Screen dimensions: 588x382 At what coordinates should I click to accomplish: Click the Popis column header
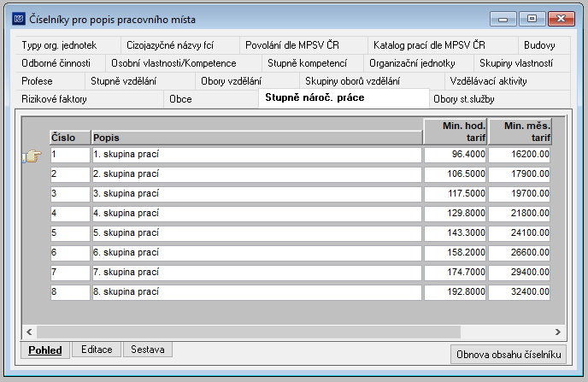(x=257, y=138)
